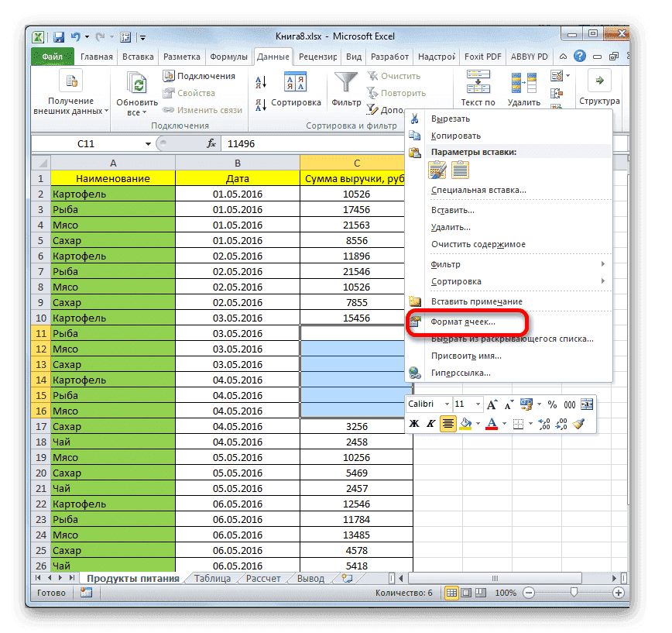The image size is (672, 633).
Task: Toggle center alignment on the mini toolbar
Action: point(449,423)
